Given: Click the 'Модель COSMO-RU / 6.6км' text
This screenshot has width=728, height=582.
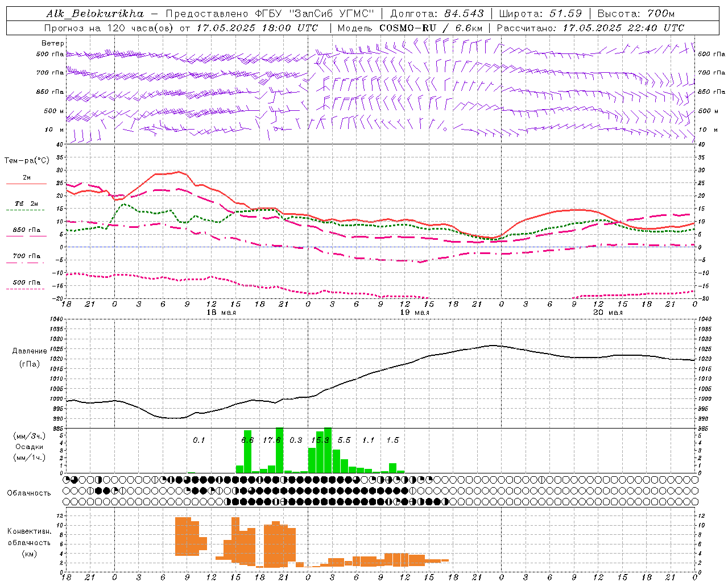Looking at the screenshot, I should point(409,28).
